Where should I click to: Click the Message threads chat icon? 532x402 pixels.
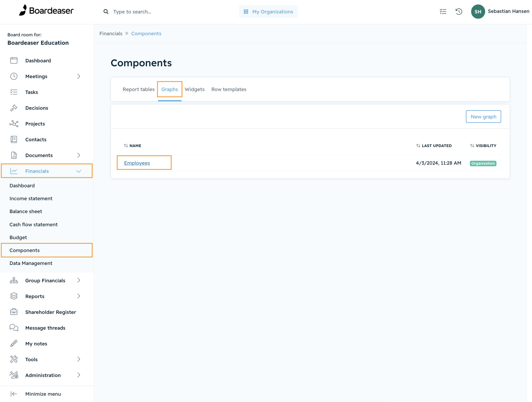pyautogui.click(x=14, y=328)
